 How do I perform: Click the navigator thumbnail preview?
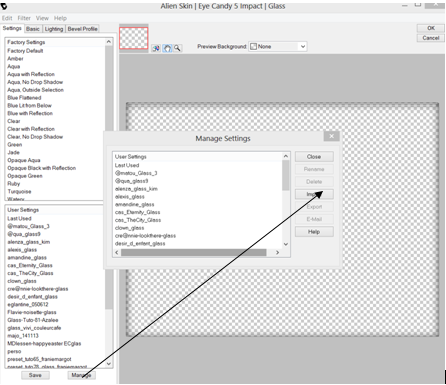[x=134, y=38]
